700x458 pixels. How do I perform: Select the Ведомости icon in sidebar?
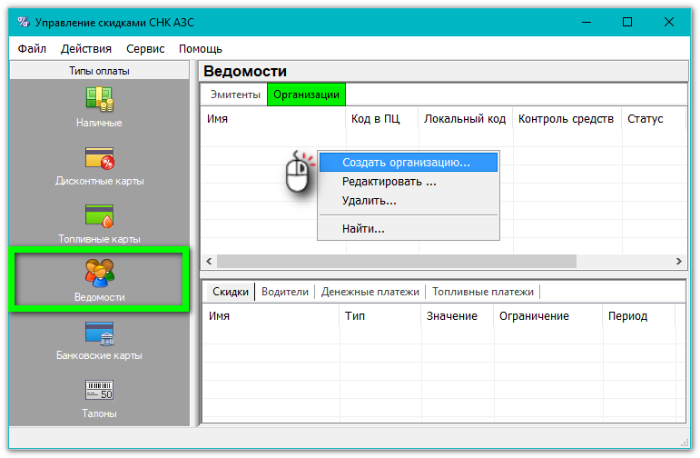99,275
